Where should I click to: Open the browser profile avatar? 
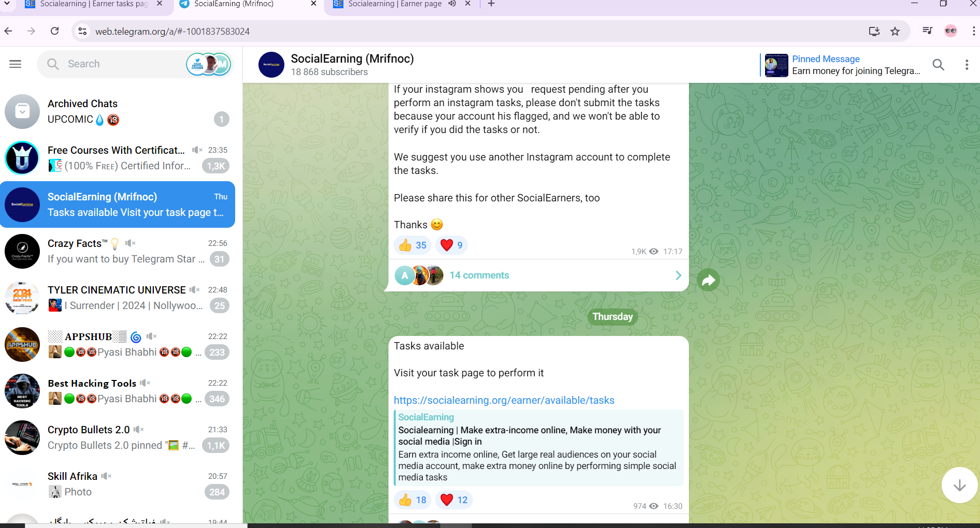point(950,31)
